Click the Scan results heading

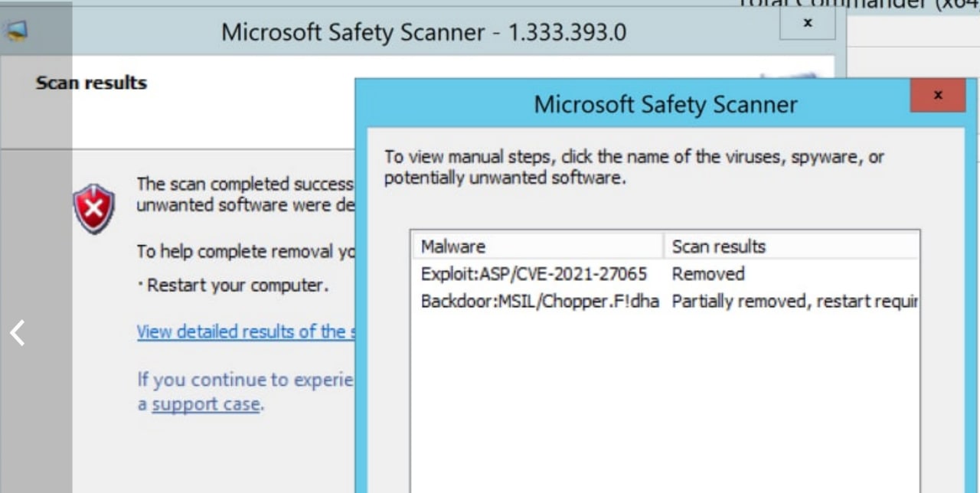pos(91,83)
